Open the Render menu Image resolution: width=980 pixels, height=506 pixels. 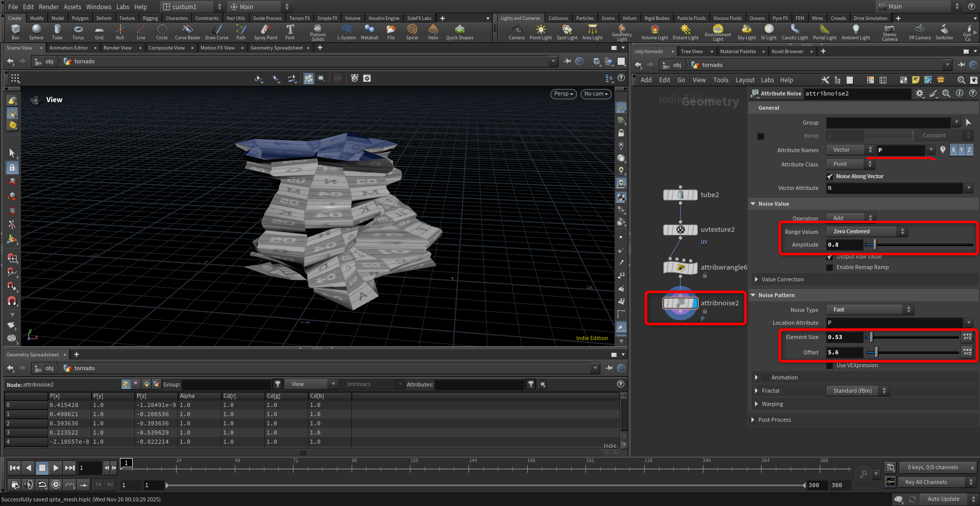point(48,7)
